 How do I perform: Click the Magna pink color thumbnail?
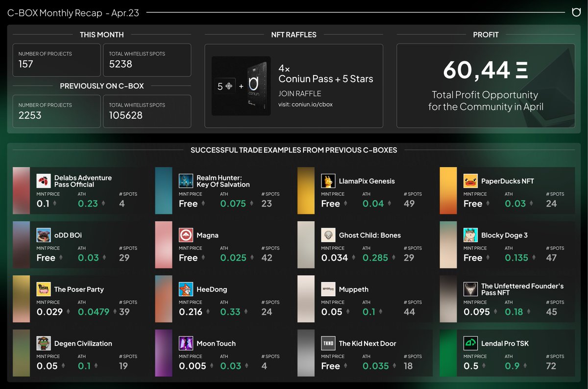164,244
